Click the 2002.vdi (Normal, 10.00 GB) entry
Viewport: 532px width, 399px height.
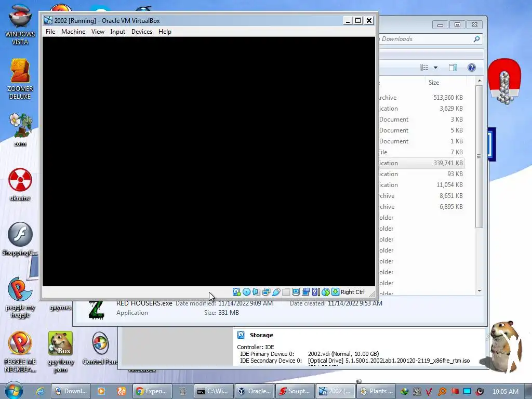[343, 353]
